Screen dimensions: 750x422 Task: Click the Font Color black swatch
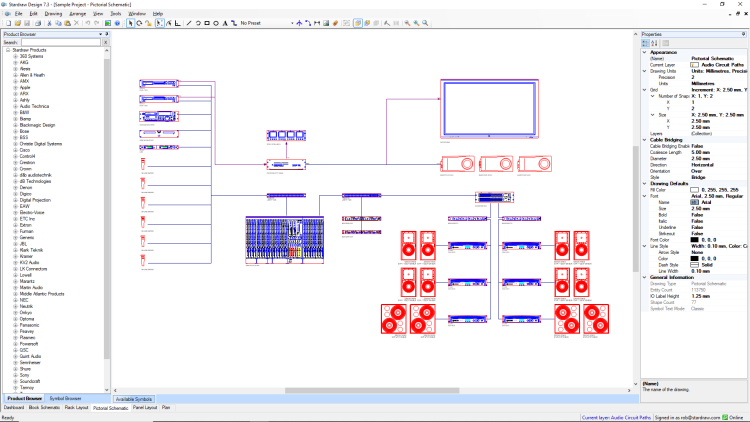pos(695,240)
